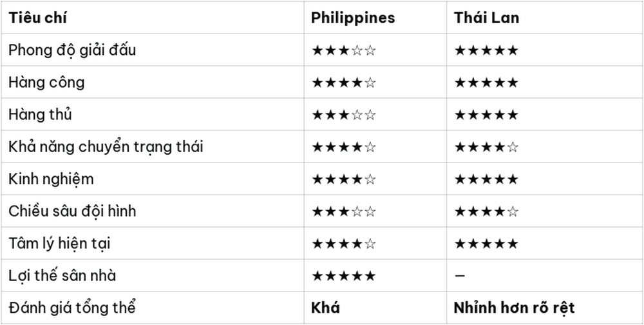Select the Thái Lan column header
Image resolution: width=644 pixels, height=325 pixels.
[x=486, y=17]
